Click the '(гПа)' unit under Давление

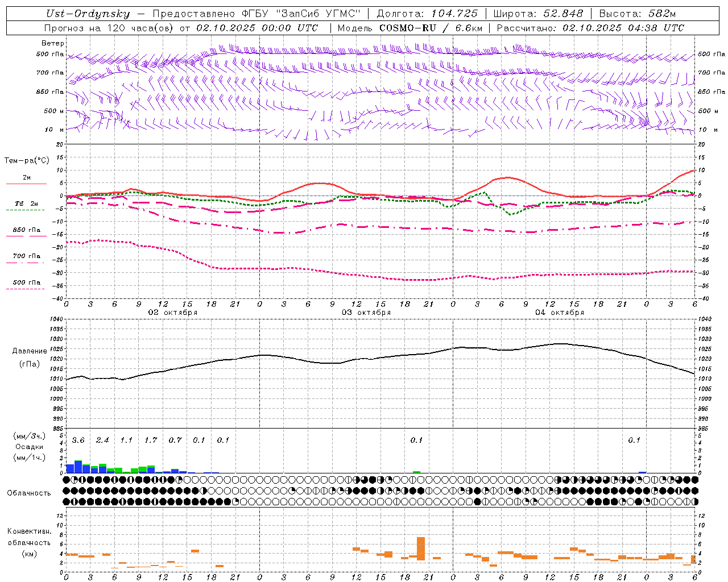[x=30, y=364]
